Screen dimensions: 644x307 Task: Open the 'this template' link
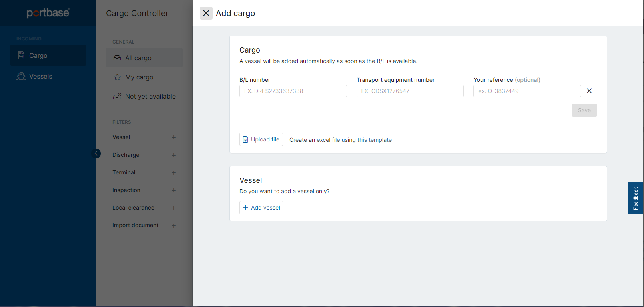click(x=374, y=140)
